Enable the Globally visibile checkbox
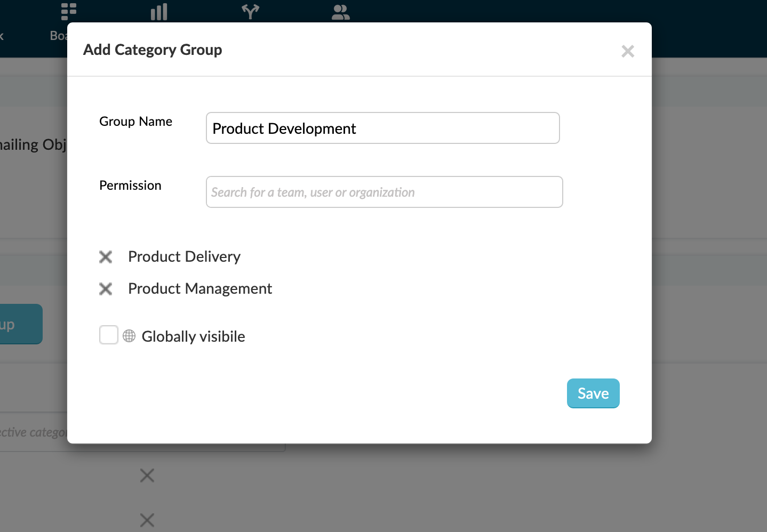The width and height of the screenshot is (767, 532). [x=109, y=335]
